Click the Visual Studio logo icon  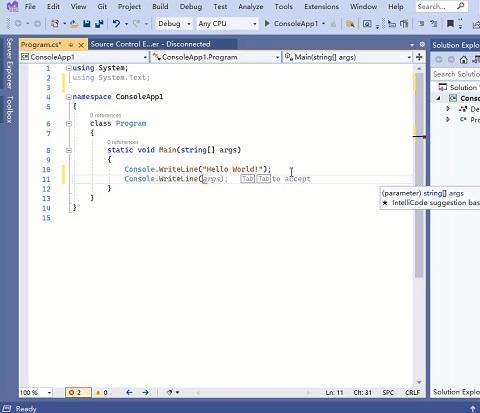click(12, 6)
